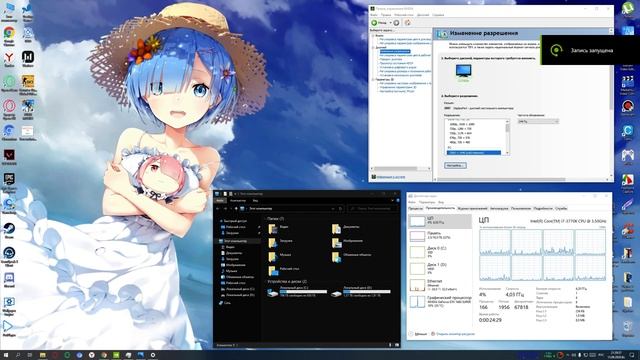Viewport: 640px width, 360px height.
Task: Click Запись запущена recording notification
Action: point(590,50)
